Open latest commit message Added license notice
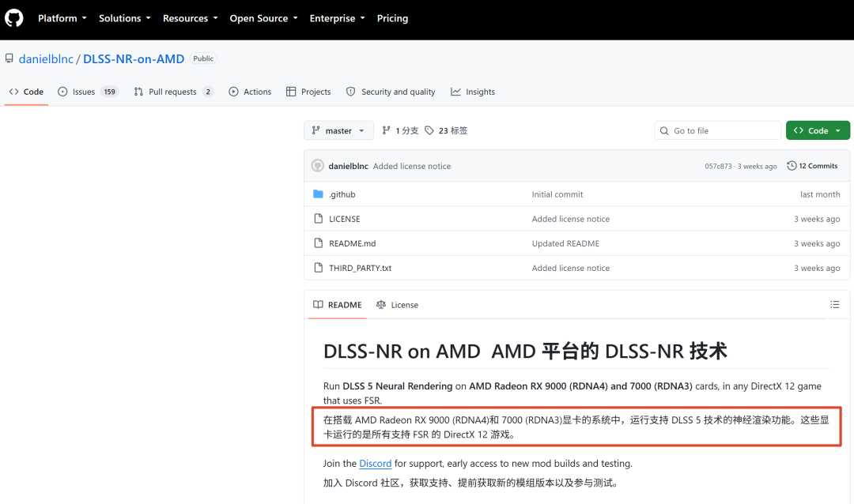 click(412, 166)
